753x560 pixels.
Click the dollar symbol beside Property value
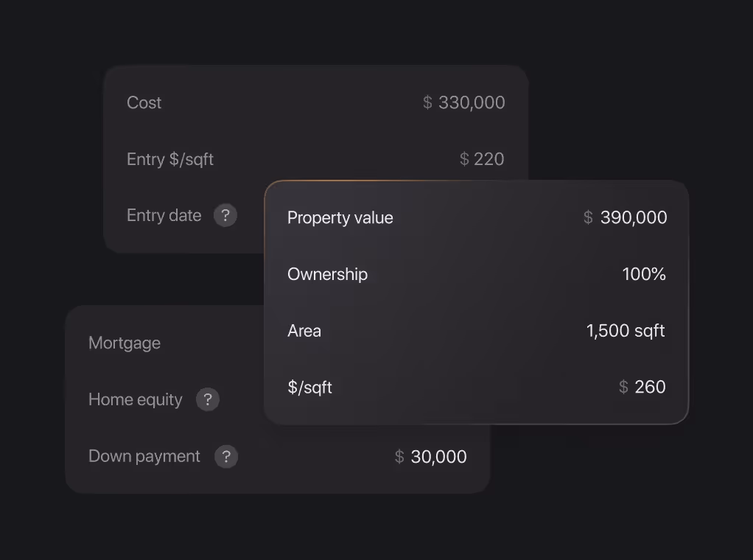pyautogui.click(x=586, y=217)
